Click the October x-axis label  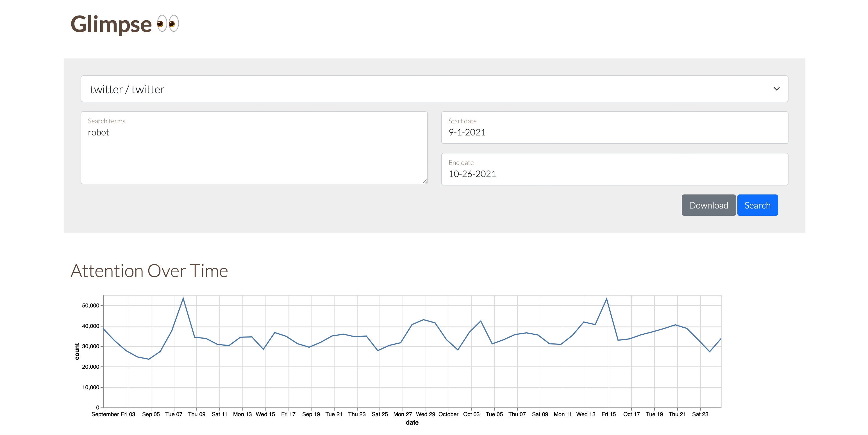448,414
